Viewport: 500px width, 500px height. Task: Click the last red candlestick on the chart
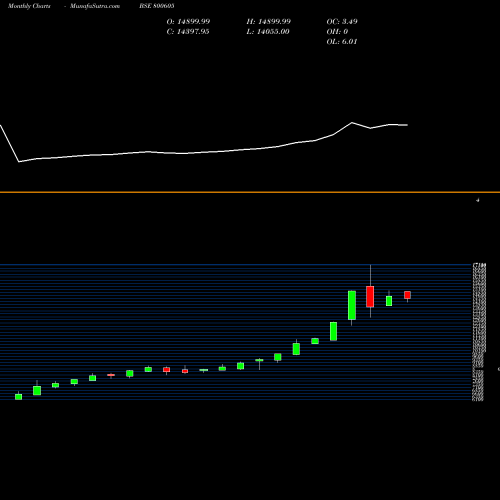407,295
